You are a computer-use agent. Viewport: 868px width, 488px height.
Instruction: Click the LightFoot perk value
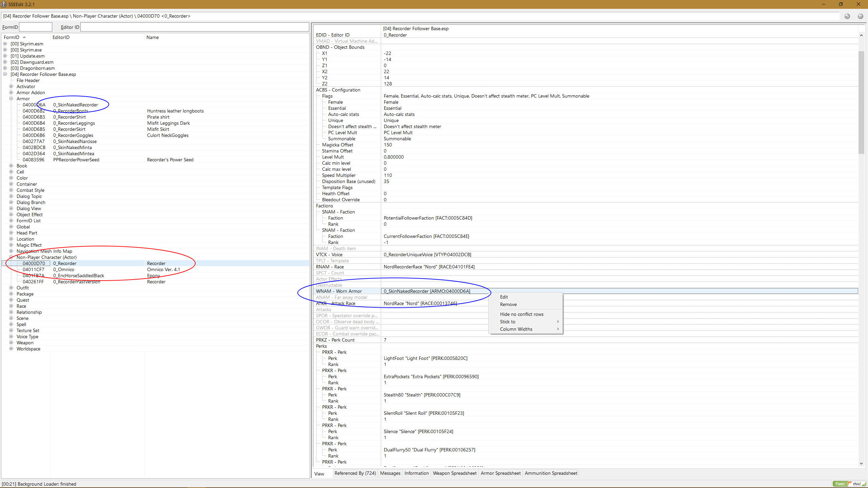426,358
